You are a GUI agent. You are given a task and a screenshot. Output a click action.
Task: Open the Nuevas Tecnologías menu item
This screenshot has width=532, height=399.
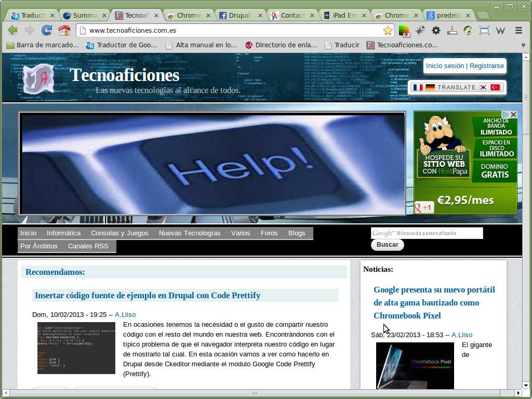click(x=190, y=233)
